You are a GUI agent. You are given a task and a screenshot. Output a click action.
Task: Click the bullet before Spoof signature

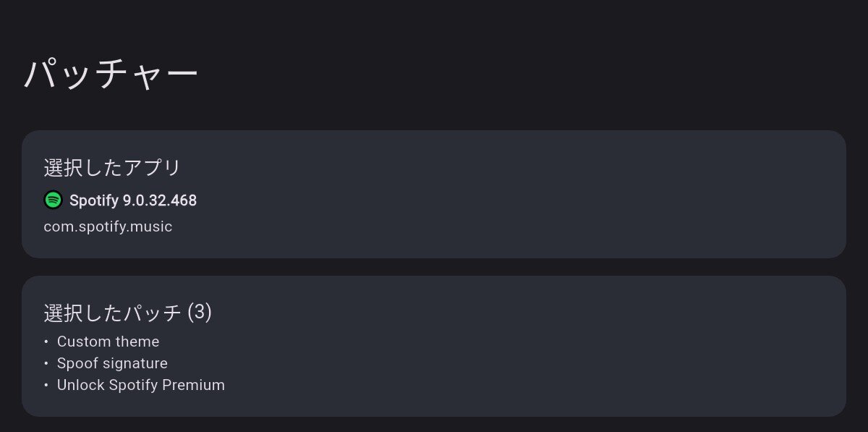[46, 363]
